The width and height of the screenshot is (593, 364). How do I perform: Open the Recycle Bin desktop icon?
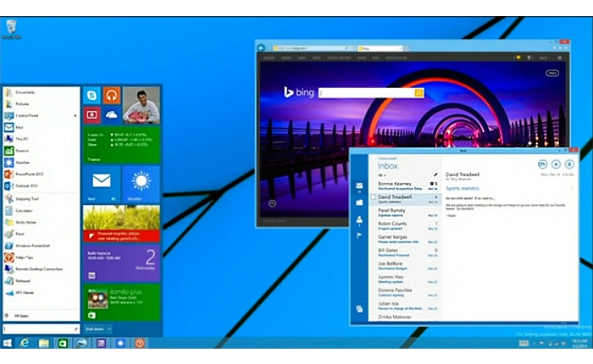11,29
